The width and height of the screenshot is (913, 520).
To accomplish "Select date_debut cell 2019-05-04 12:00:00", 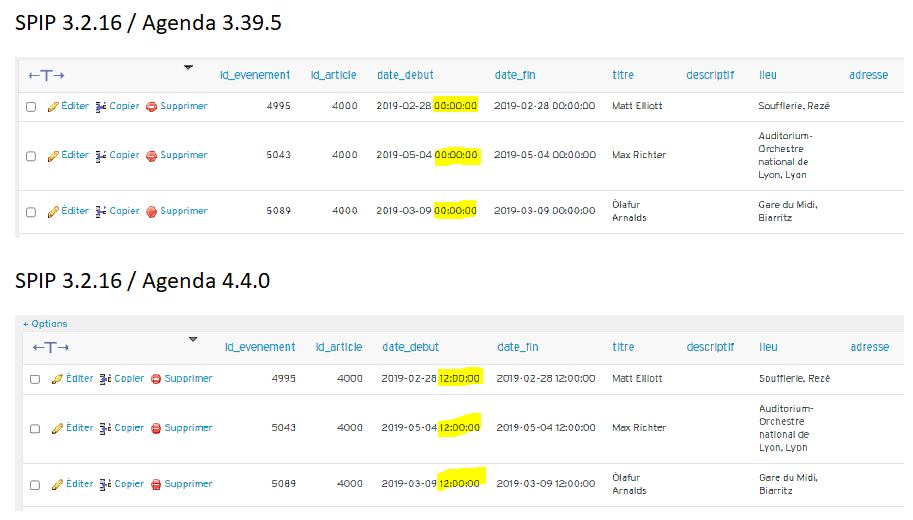I will (431, 428).
